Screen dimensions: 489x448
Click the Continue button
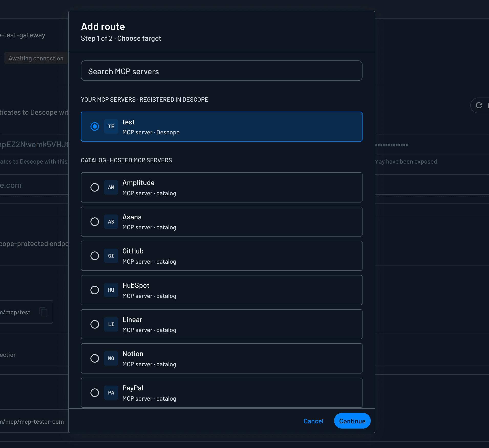coord(352,421)
